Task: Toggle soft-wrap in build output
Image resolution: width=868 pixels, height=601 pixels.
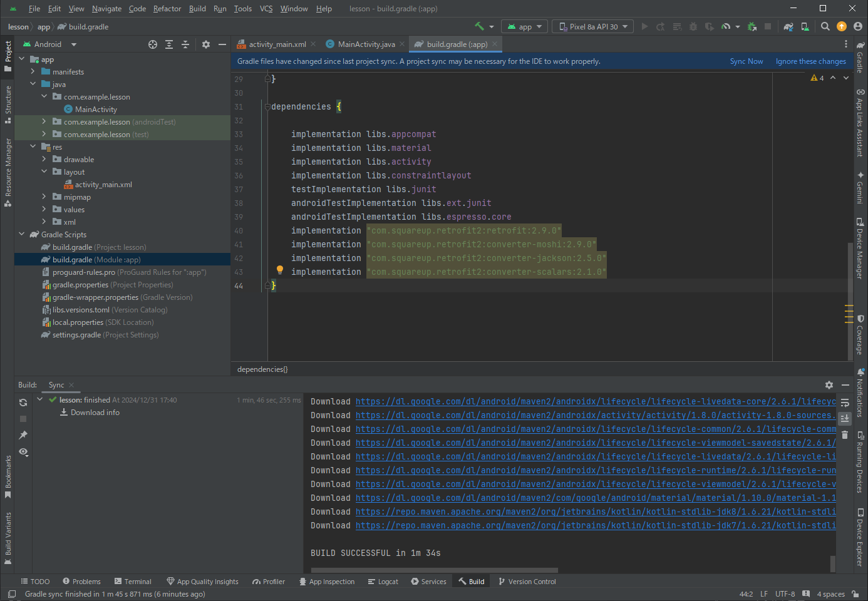Action: [x=845, y=403]
